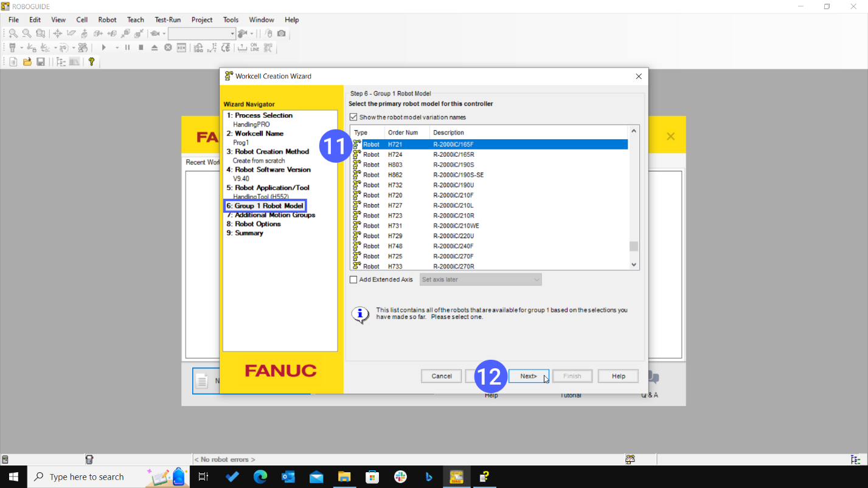Cancel the Workcell Creation Wizard

[440, 376]
